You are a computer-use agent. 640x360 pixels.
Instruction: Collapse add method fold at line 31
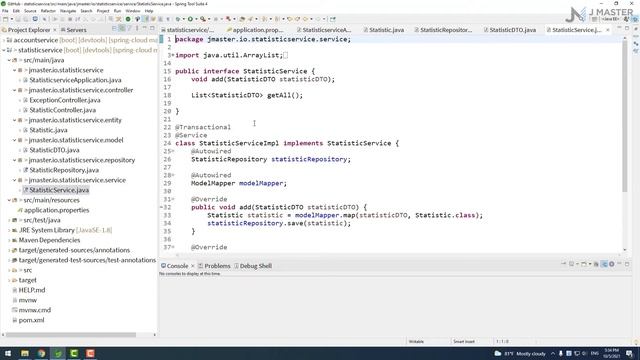tap(173, 199)
